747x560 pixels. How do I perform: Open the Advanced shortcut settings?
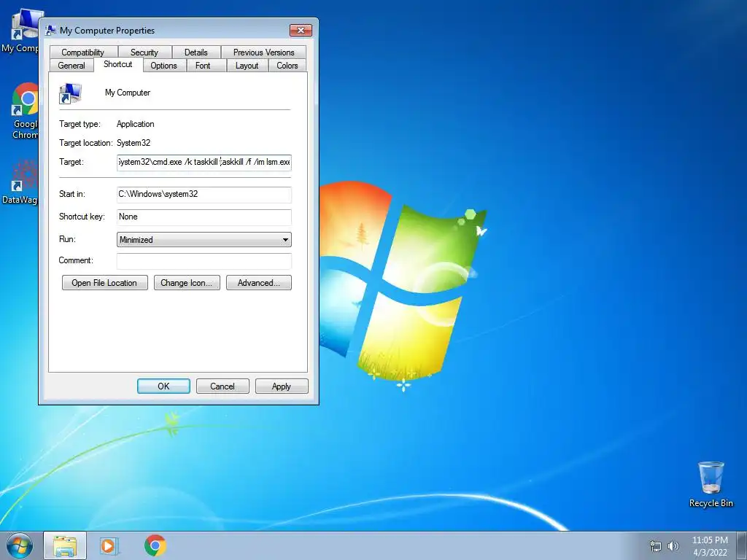tap(259, 283)
